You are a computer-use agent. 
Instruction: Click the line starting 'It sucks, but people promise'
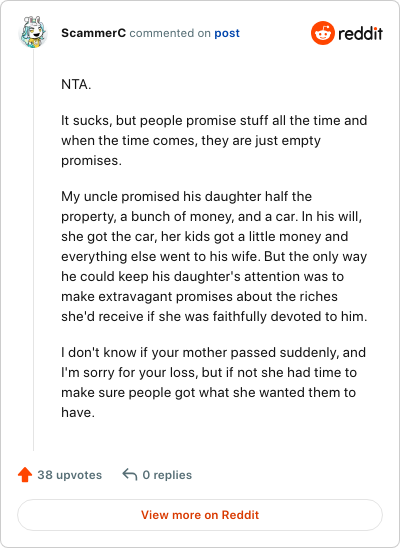pos(214,121)
